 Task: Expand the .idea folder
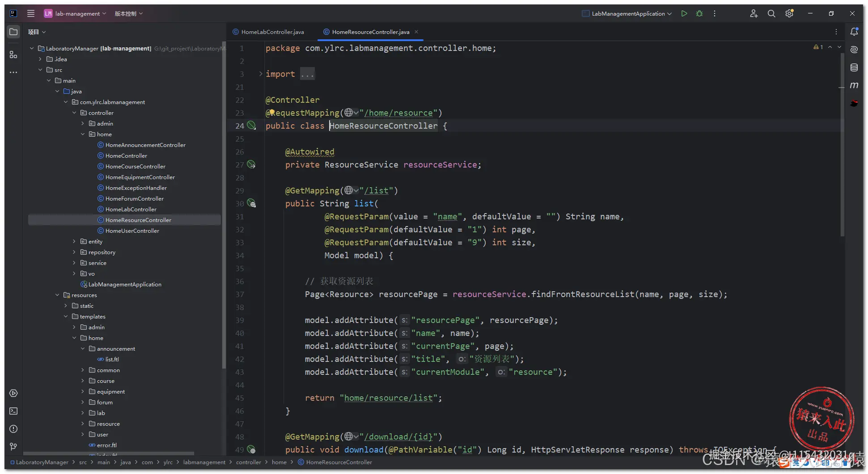[x=40, y=59]
